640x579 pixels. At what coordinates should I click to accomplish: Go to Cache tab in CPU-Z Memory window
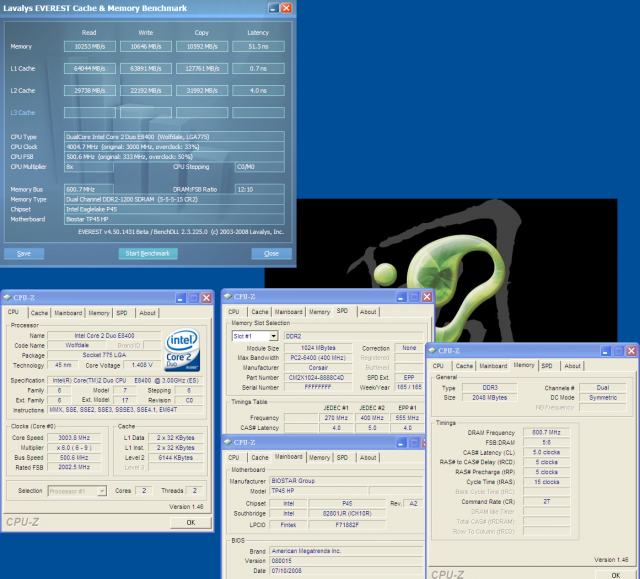click(x=464, y=366)
